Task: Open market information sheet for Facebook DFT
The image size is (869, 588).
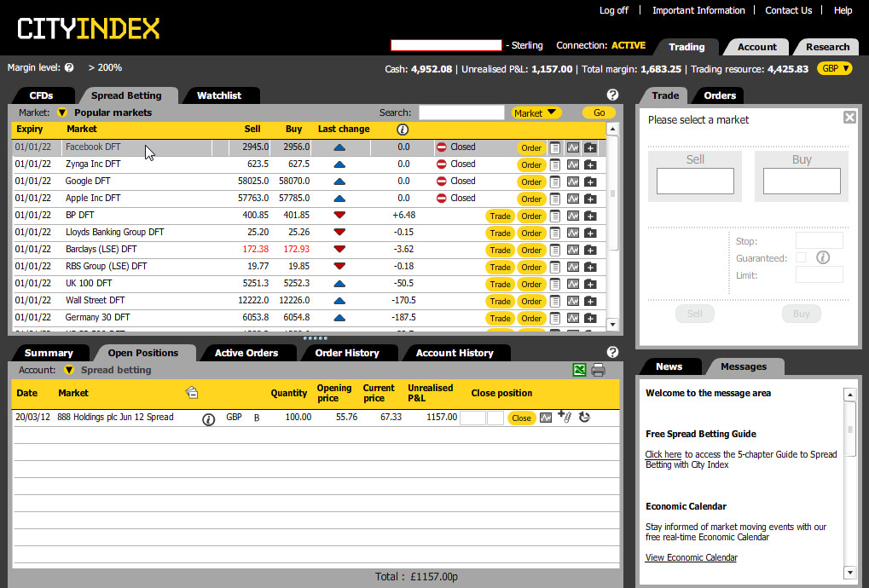Action: click(555, 147)
